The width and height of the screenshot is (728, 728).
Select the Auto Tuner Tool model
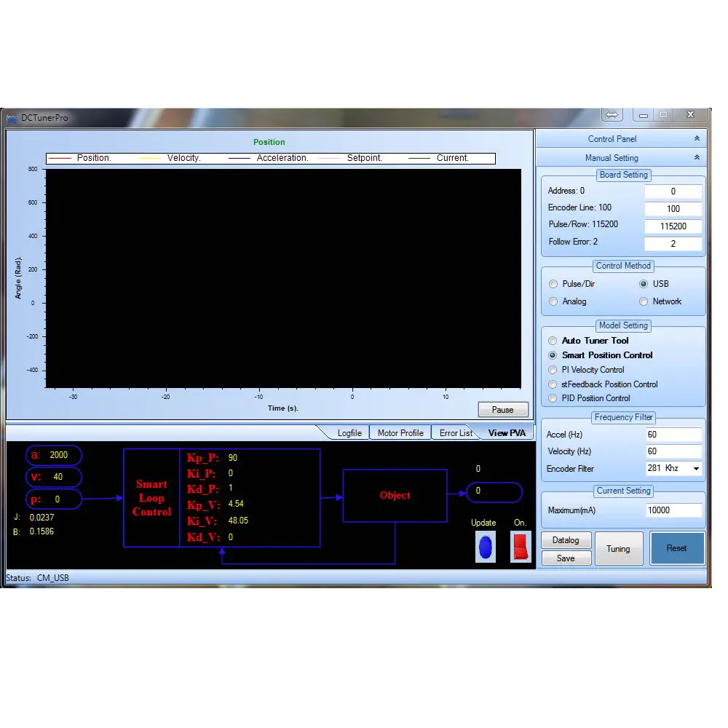(553, 341)
